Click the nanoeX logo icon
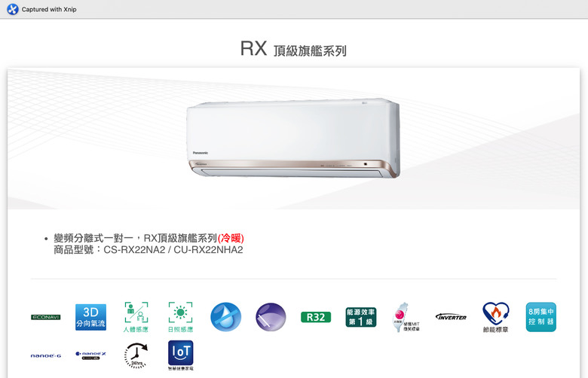The width and height of the screenshot is (588, 378). pyautogui.click(x=90, y=355)
